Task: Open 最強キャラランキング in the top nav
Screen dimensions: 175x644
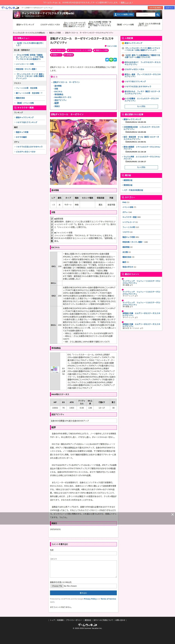Action: tap(25, 25)
